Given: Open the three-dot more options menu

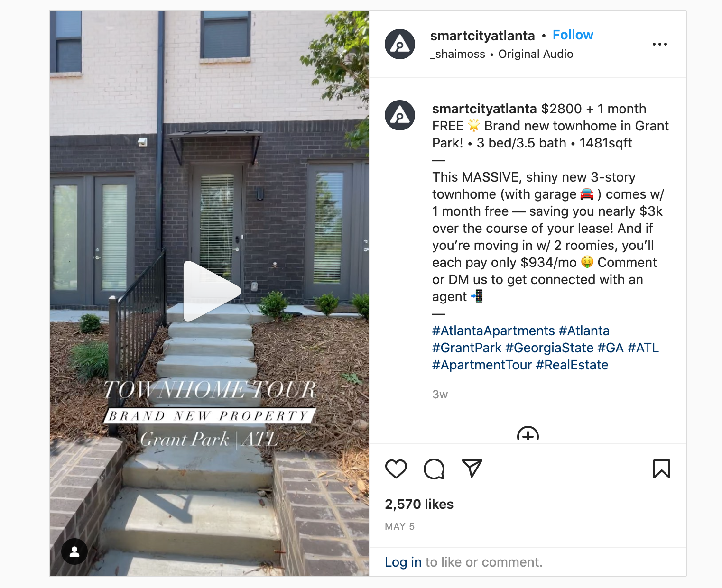Looking at the screenshot, I should pos(660,44).
